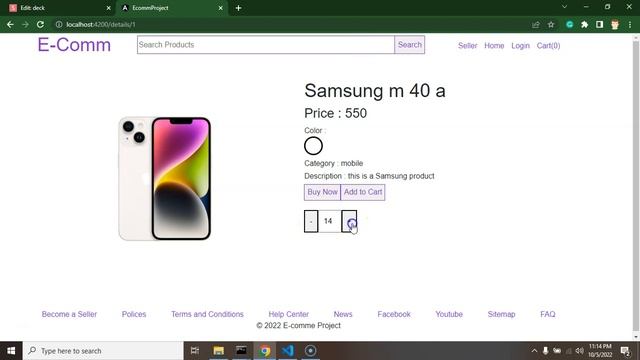
Task: Click Add to Cart button
Action: [363, 192]
